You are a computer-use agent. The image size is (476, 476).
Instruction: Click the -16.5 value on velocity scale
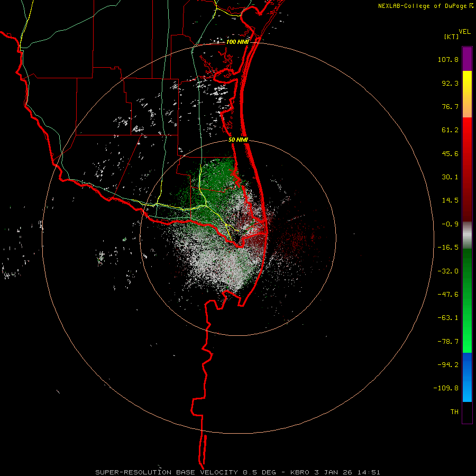[448, 248]
